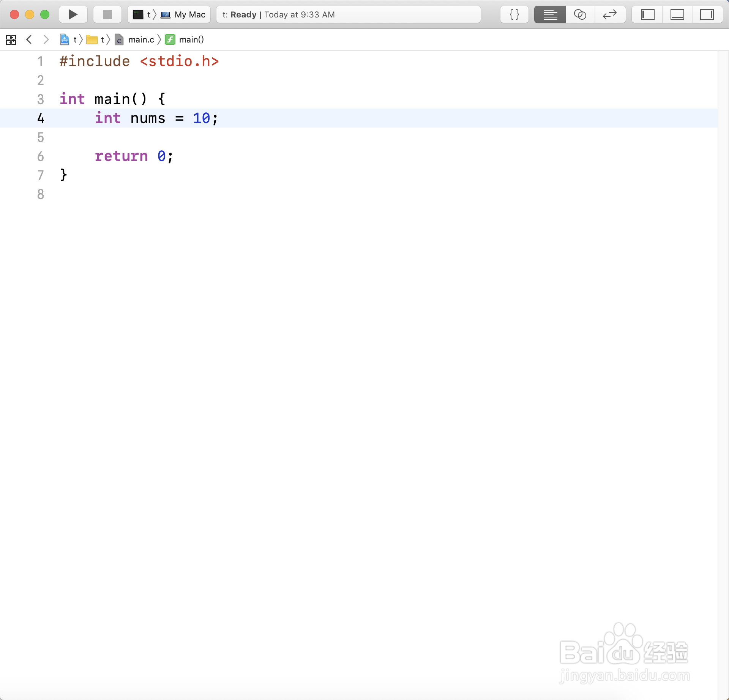This screenshot has height=700, width=729.
Task: Choose the My Mac destination
Action: click(x=184, y=14)
